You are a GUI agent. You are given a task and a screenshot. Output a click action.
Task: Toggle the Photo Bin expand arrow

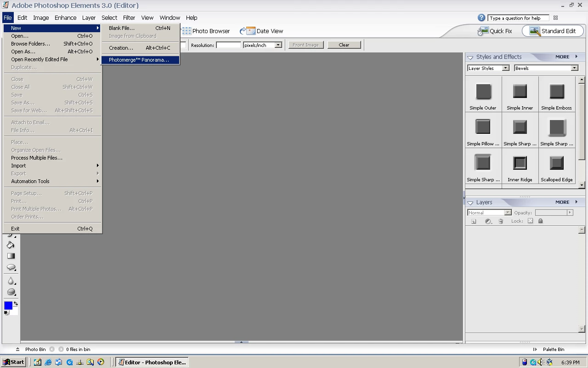click(17, 349)
